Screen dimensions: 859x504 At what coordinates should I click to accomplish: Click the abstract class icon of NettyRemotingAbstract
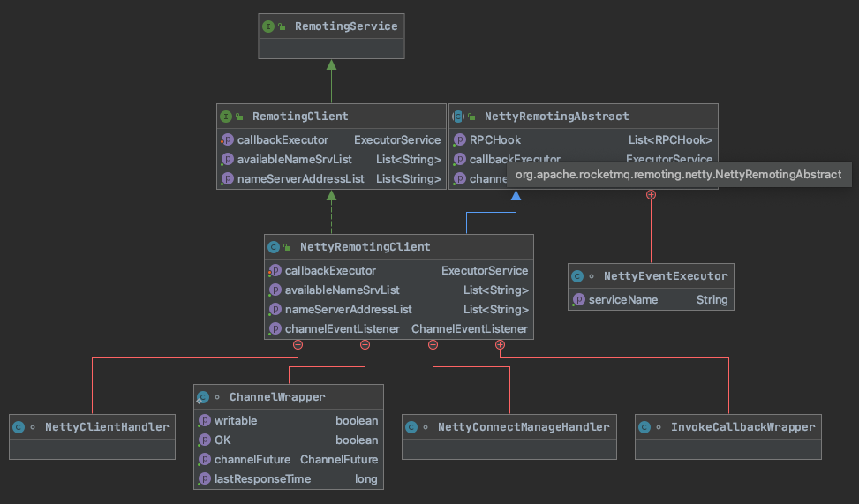[458, 117]
